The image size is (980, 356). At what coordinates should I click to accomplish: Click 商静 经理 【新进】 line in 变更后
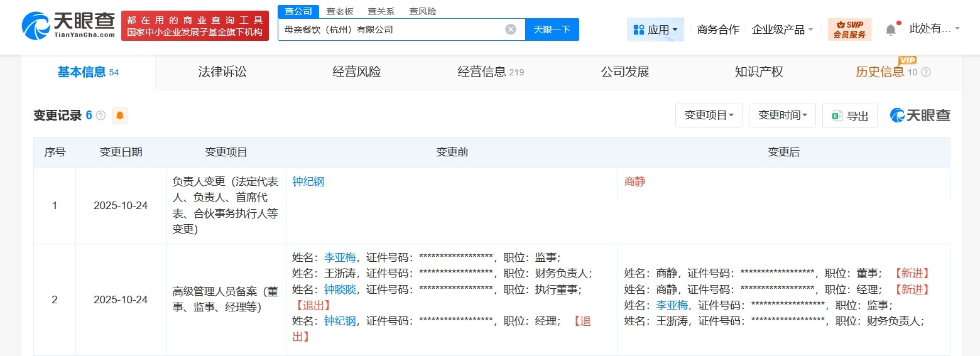coord(778,289)
